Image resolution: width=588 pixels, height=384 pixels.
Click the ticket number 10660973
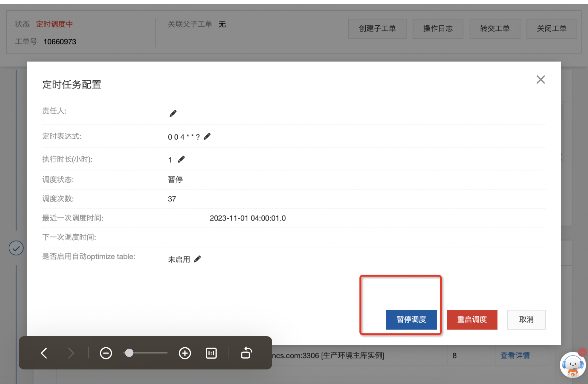pos(60,42)
